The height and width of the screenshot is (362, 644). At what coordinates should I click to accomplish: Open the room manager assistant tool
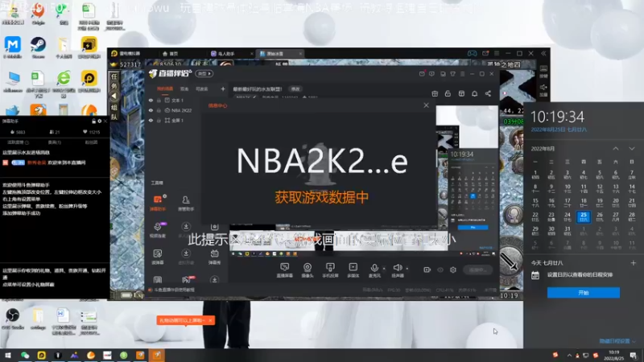[186, 204]
